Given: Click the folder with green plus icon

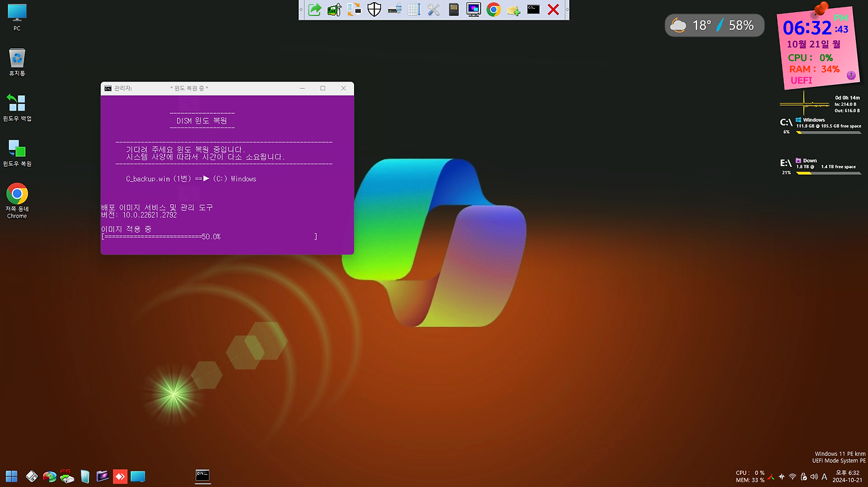Looking at the screenshot, I should (x=513, y=9).
